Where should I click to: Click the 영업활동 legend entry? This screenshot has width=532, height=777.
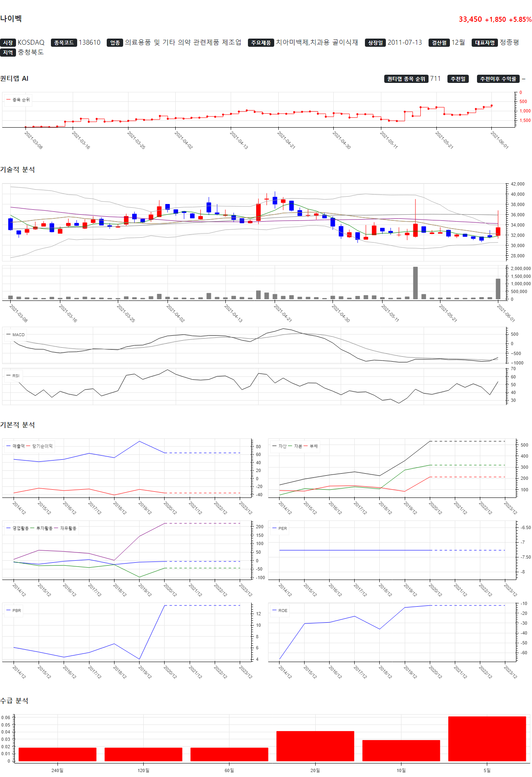click(x=18, y=528)
